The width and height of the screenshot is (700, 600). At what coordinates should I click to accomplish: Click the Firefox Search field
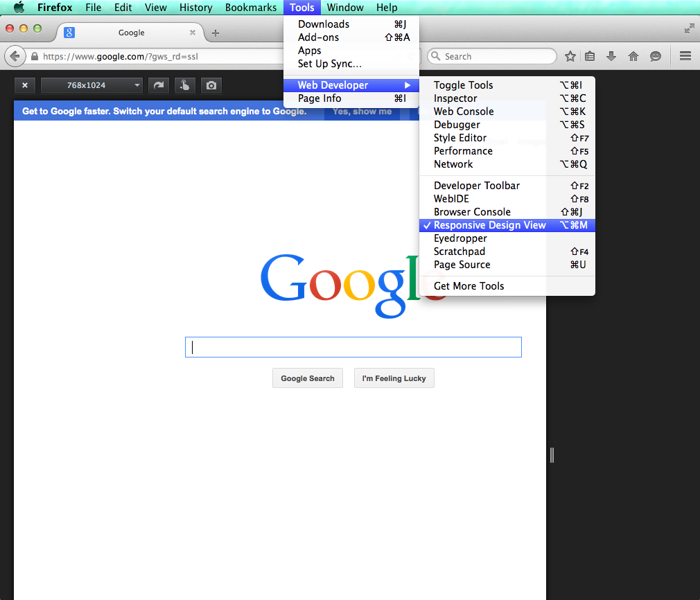(x=492, y=56)
